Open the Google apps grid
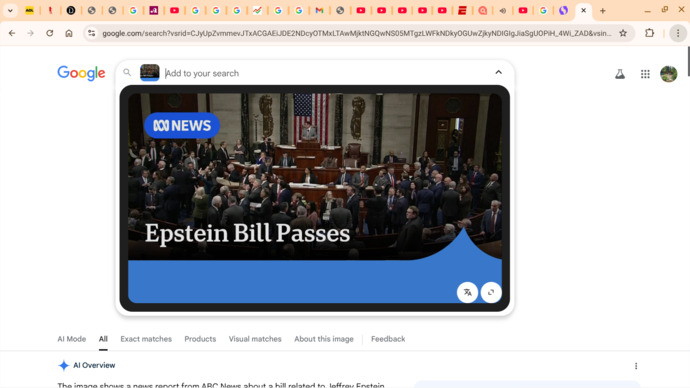This screenshot has width=690, height=388. 645,74
